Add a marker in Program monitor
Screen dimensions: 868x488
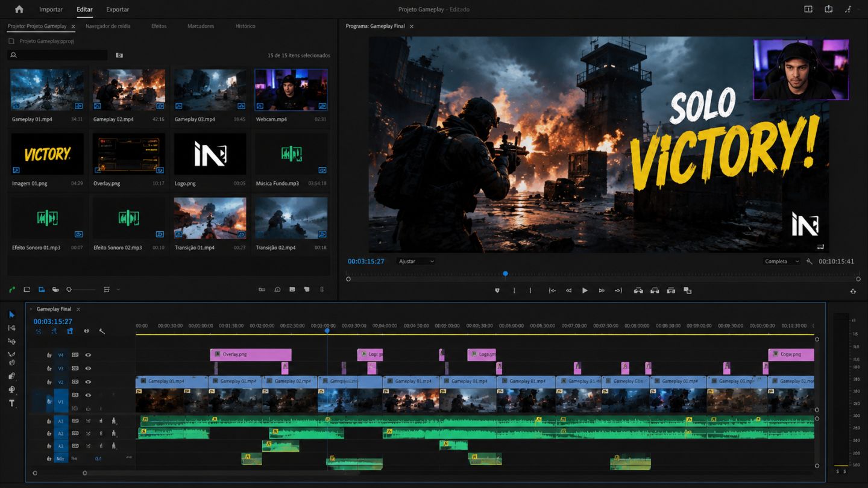(x=497, y=290)
